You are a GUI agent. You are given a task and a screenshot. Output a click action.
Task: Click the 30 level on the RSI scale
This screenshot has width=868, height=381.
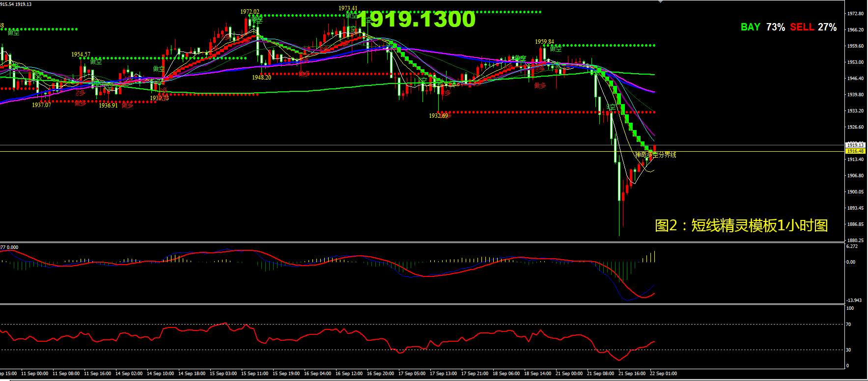(x=849, y=350)
